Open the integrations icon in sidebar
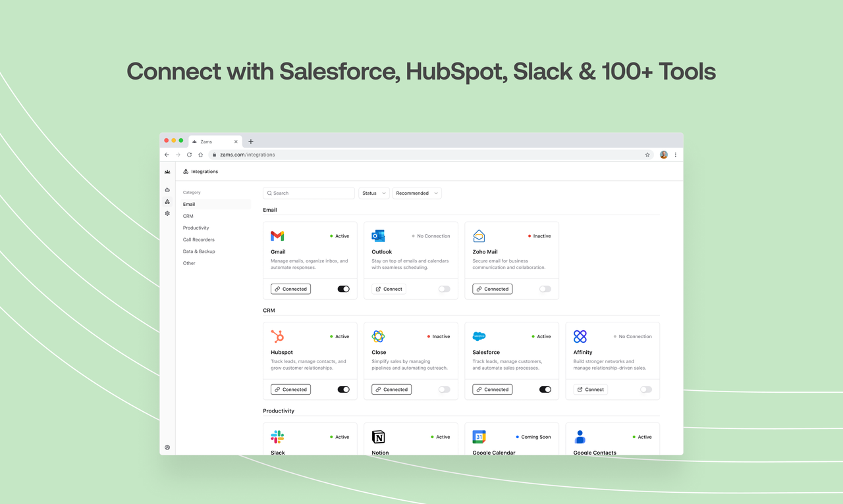The width and height of the screenshot is (843, 504). 167,201
